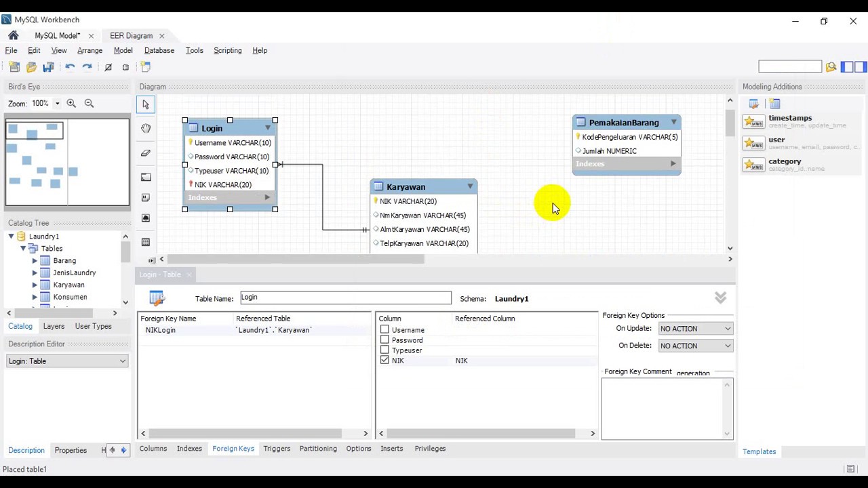Click the Login table header icon in diagram
Viewport: 868px width, 488px height.
193,128
